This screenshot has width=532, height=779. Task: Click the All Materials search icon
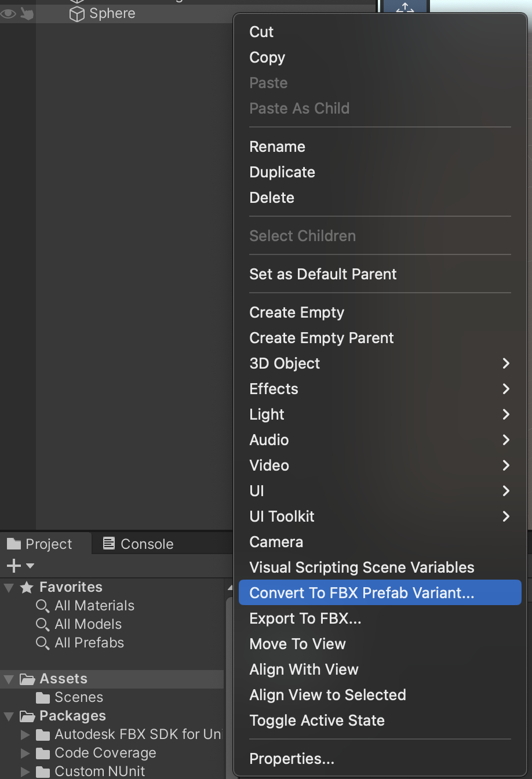[x=42, y=606]
